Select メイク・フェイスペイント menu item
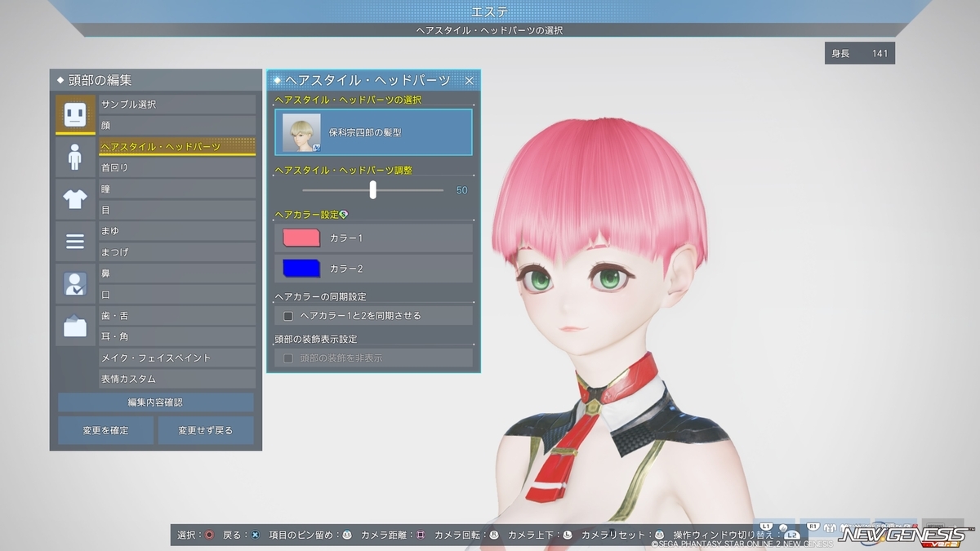The height and width of the screenshot is (551, 980). click(177, 358)
